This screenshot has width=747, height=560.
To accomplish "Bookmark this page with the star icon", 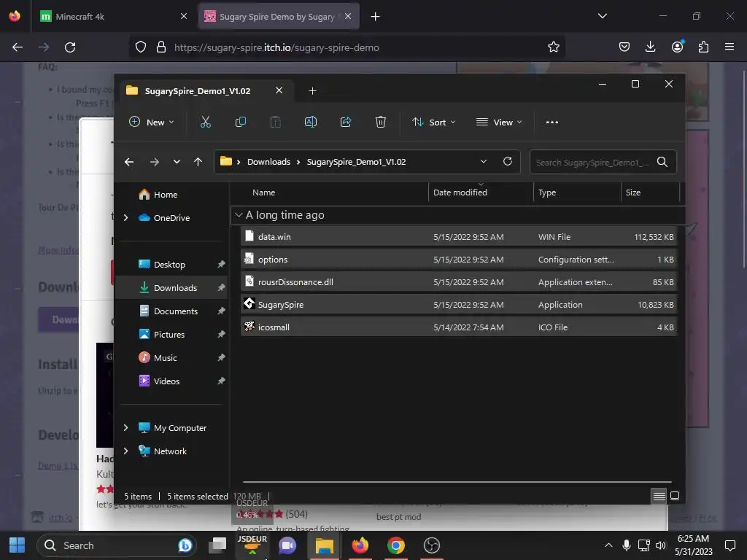I will (554, 47).
